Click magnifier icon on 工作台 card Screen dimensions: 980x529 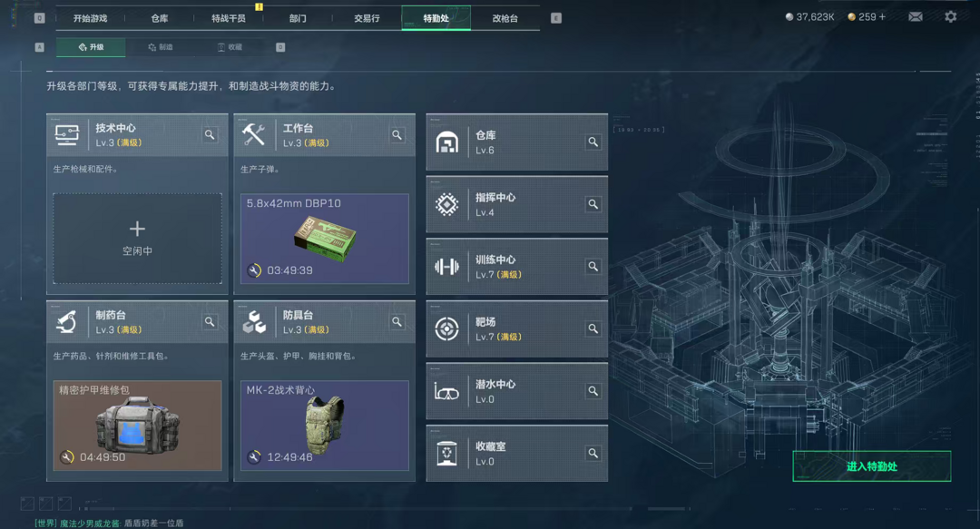point(397,134)
